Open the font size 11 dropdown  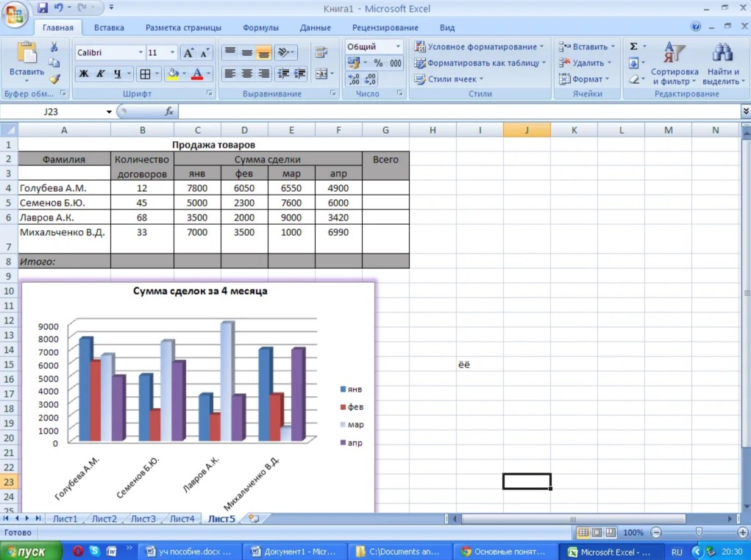tap(172, 53)
